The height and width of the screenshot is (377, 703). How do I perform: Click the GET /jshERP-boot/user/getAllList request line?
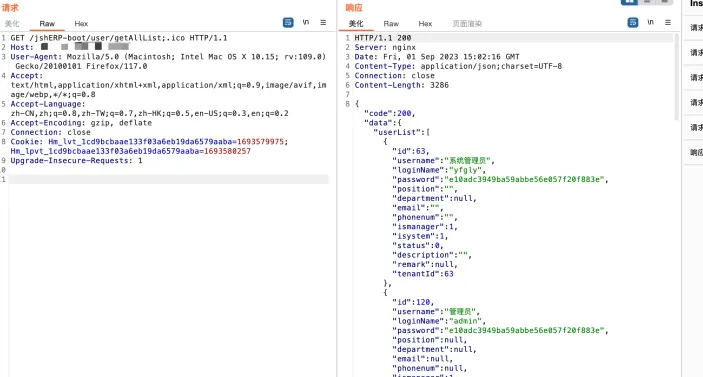(119, 38)
